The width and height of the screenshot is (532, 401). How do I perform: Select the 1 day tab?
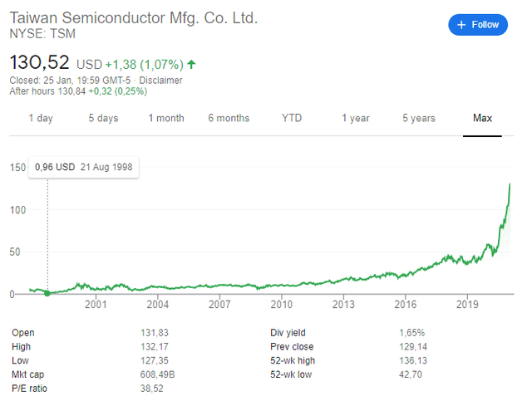(x=41, y=118)
